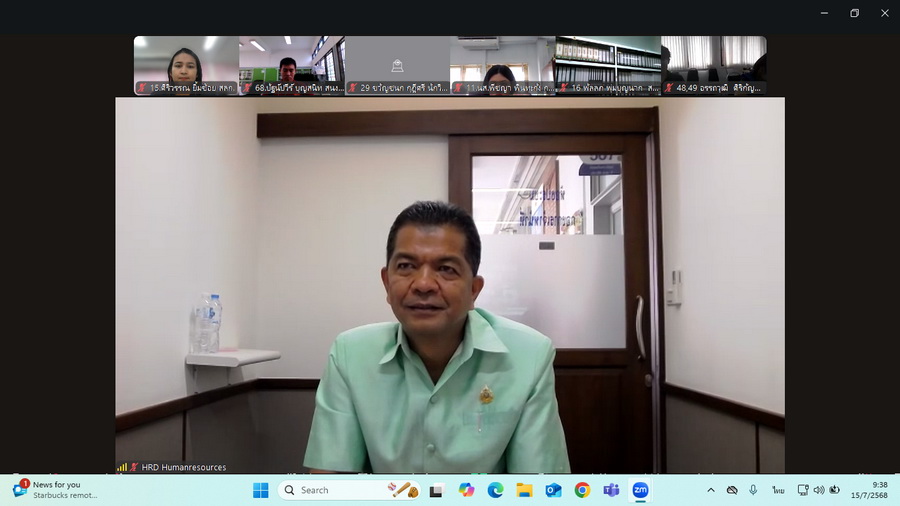This screenshot has height=506, width=900.
Task: Open the Task View icon
Action: click(x=437, y=490)
